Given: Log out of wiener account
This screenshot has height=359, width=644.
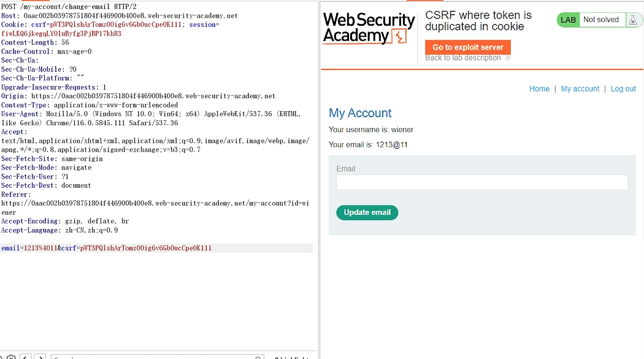Looking at the screenshot, I should coord(623,89).
